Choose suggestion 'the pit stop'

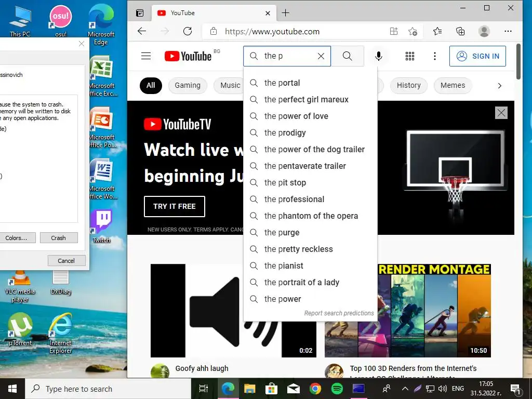[310, 182]
